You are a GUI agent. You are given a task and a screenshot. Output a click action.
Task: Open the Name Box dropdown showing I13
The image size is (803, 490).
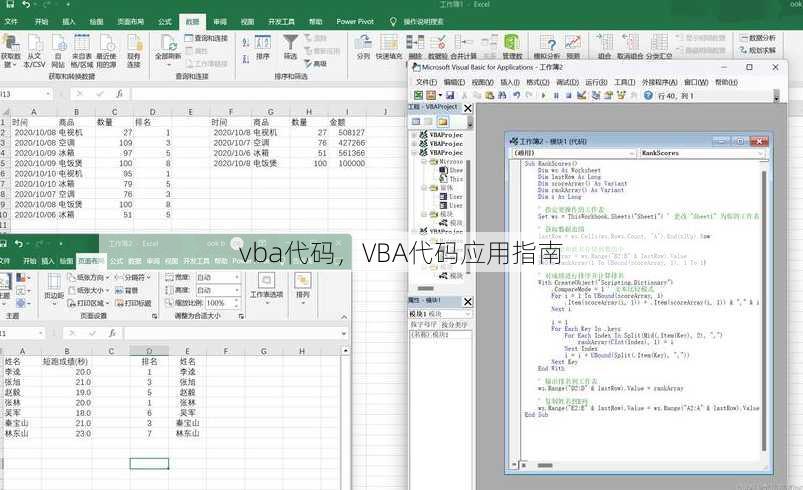point(48,94)
